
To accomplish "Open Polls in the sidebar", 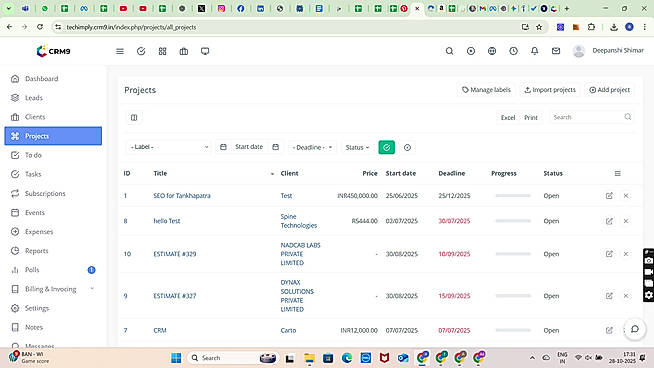I will 53,270.
